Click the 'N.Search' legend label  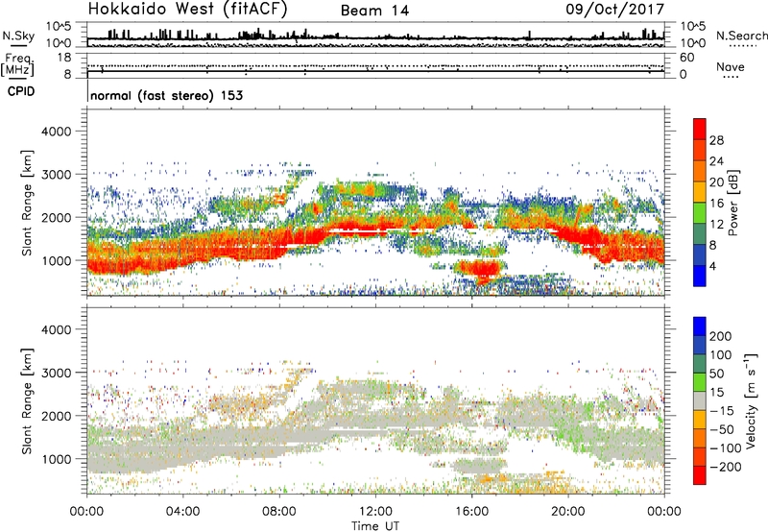pos(741,36)
